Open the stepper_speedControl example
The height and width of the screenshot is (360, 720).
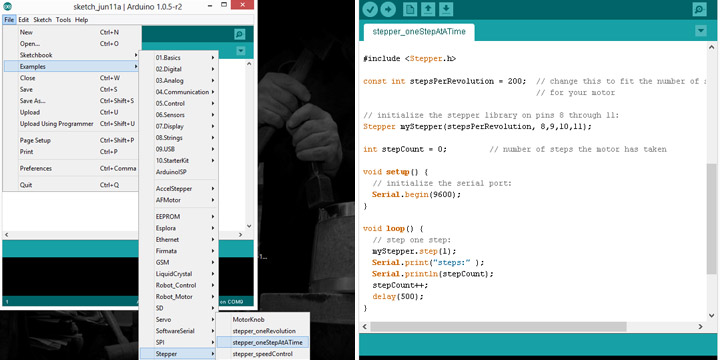point(263,354)
